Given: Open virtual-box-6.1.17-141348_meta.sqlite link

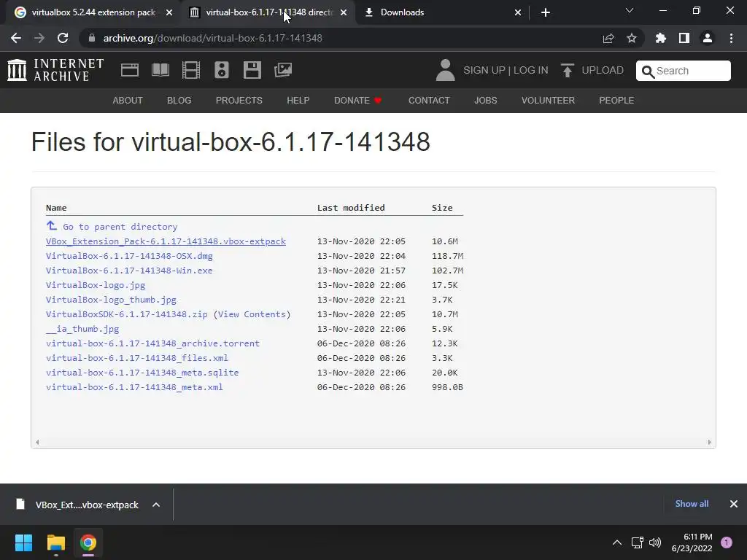Looking at the screenshot, I should (x=142, y=373).
